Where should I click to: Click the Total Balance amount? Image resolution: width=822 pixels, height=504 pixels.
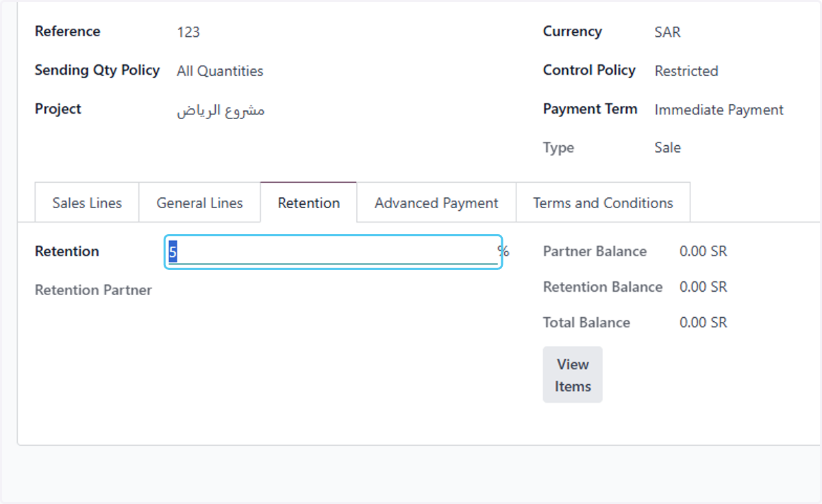(x=703, y=323)
